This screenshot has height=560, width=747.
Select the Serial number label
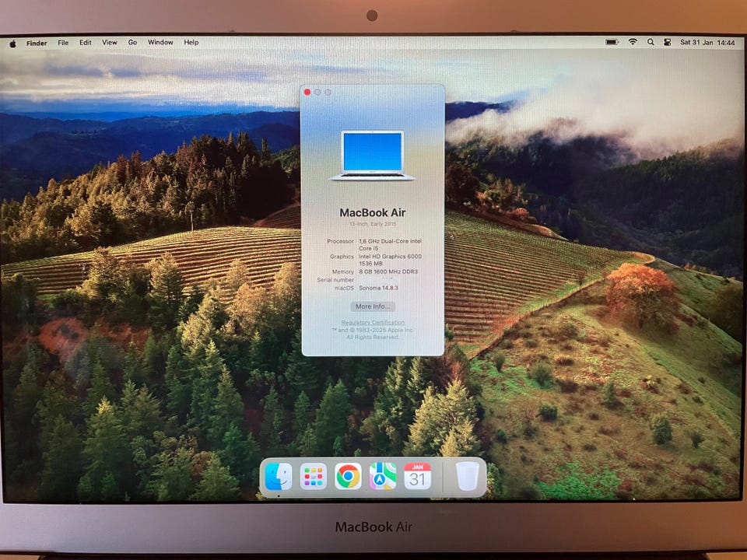[x=335, y=280]
